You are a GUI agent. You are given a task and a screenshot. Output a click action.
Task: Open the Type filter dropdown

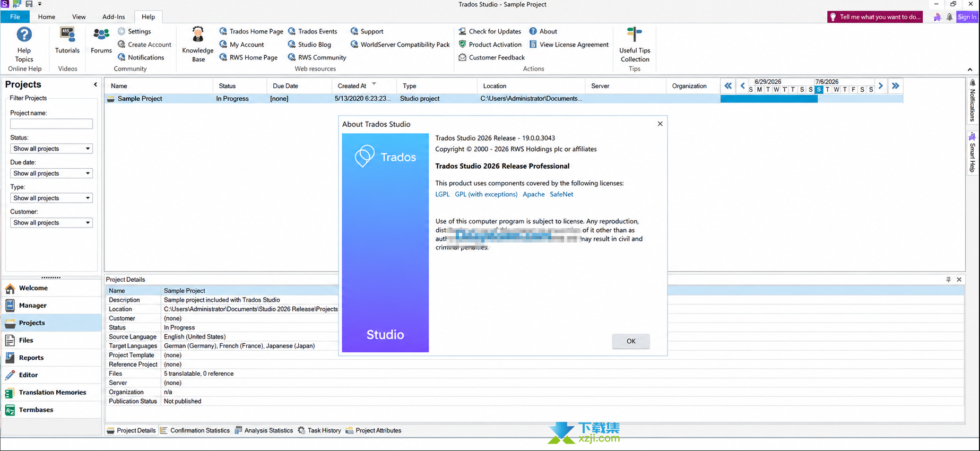click(51, 198)
